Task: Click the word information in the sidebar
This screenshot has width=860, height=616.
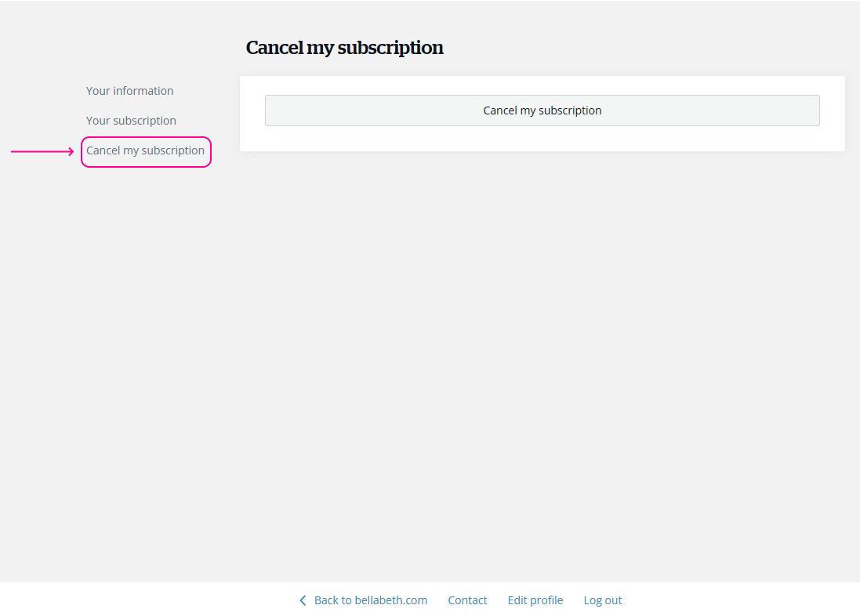Action: pos(143,91)
